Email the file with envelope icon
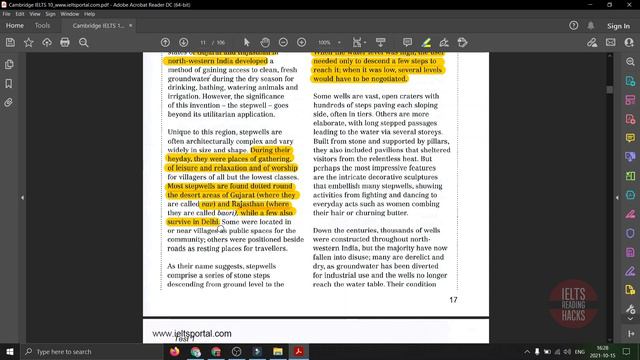The height and width of the screenshot is (360, 640). point(611,42)
